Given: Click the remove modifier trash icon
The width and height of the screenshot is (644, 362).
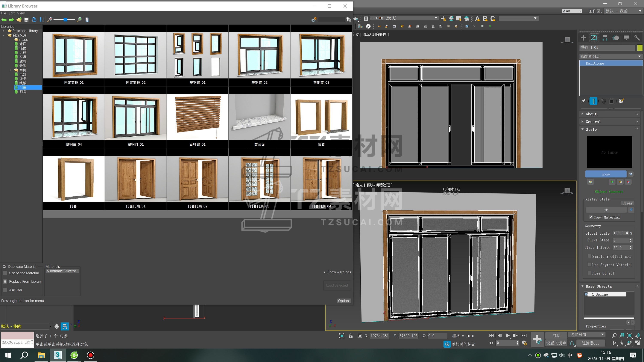Looking at the screenshot, I should tap(612, 101).
